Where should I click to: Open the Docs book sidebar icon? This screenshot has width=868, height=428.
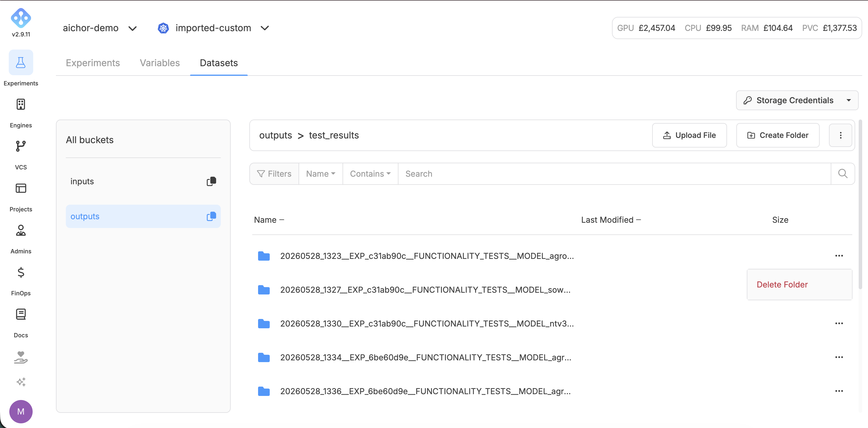coord(21,314)
